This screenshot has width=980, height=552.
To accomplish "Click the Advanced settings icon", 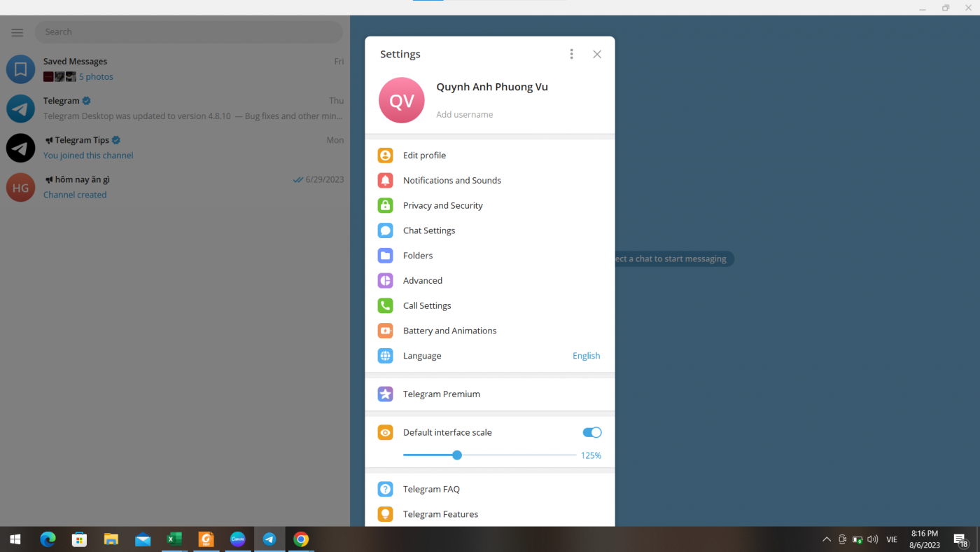I will tap(385, 280).
